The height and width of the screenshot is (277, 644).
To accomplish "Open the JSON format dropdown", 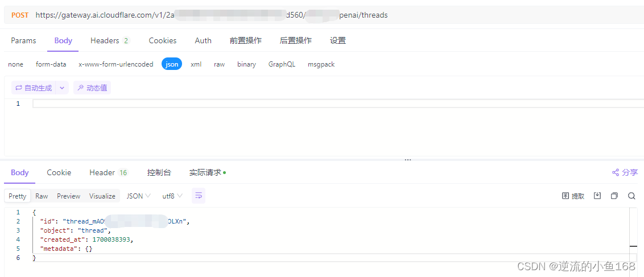I will point(138,196).
